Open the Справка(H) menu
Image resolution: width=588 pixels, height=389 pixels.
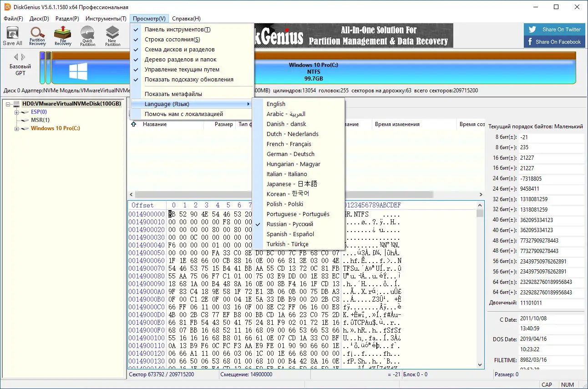[x=186, y=19]
